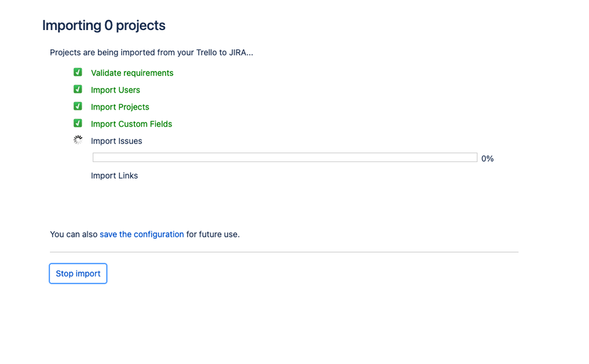The height and width of the screenshot is (364, 589).
Task: Select the Import Custom Fields step label
Action: tap(131, 124)
